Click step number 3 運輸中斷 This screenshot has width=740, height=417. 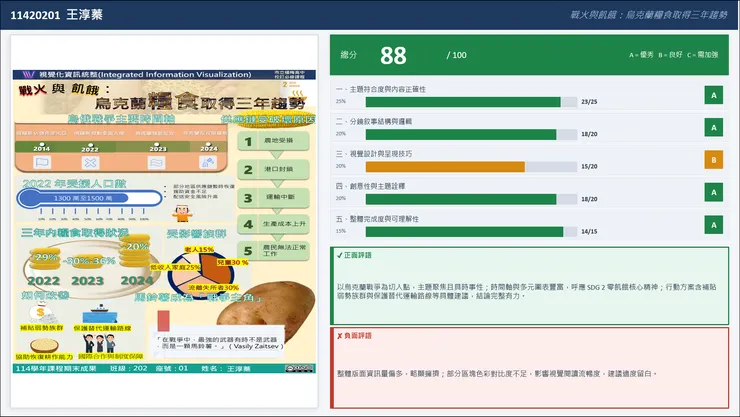point(273,198)
